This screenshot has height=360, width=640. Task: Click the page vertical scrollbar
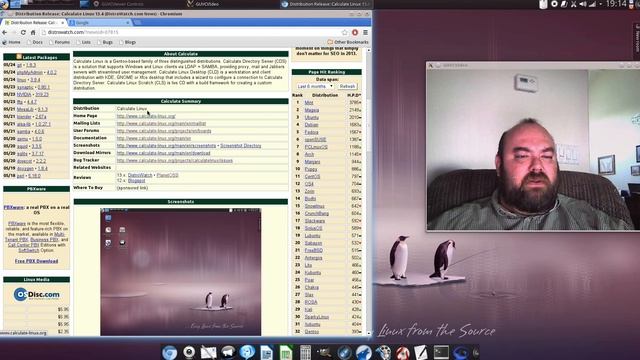click(x=369, y=192)
